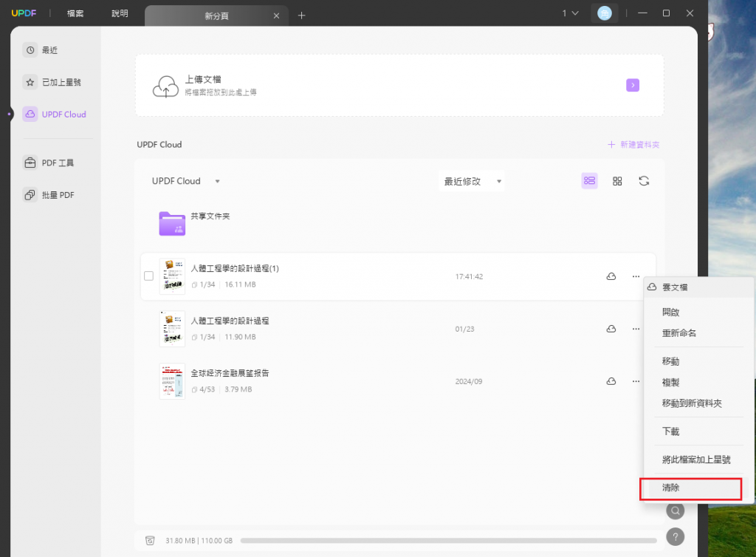The height and width of the screenshot is (557, 756).
Task: Select the 新分頁 tab
Action: click(216, 16)
